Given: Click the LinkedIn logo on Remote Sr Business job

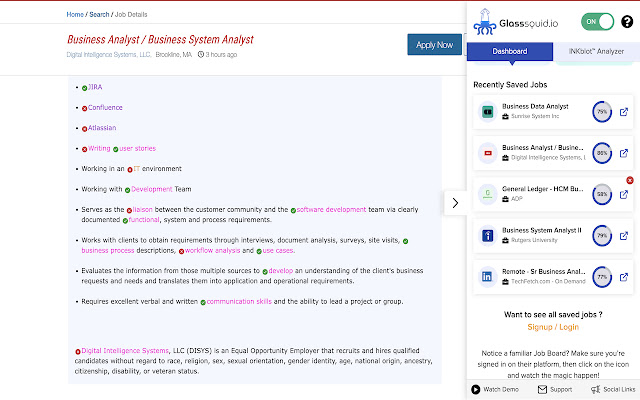Looking at the screenshot, I should tap(488, 277).
